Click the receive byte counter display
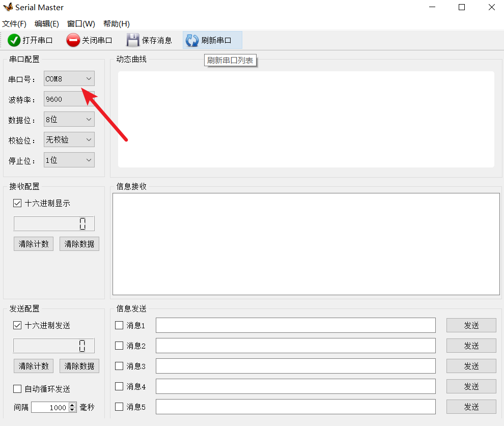Screen dimensions: 504x426 [x=54, y=223]
